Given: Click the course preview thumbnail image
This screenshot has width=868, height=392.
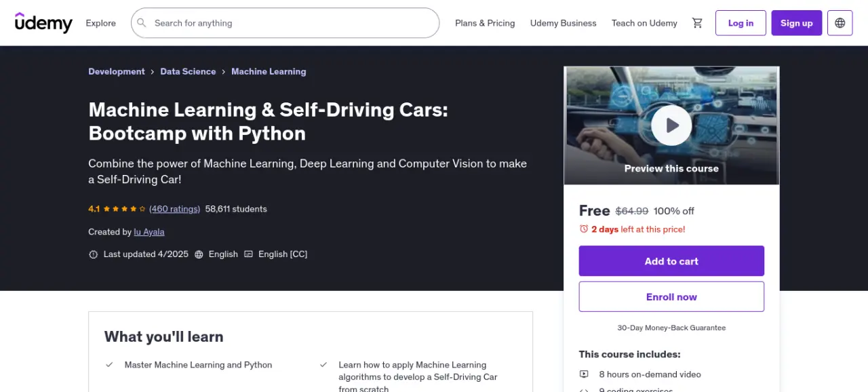Looking at the screenshot, I should tap(671, 125).
